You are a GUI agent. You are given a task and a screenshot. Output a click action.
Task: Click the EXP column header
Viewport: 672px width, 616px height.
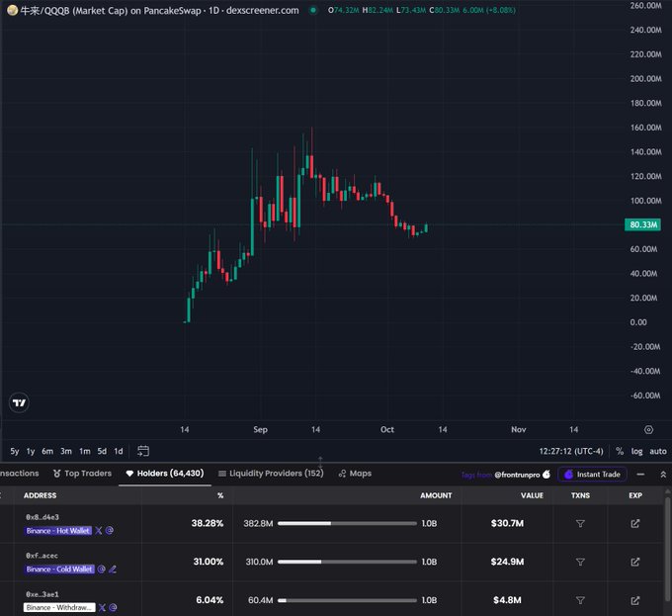click(635, 495)
